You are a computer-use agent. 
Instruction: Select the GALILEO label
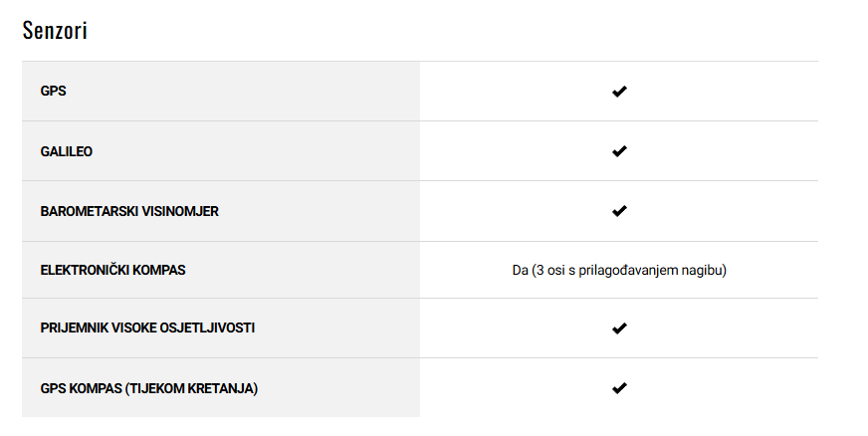(67, 151)
